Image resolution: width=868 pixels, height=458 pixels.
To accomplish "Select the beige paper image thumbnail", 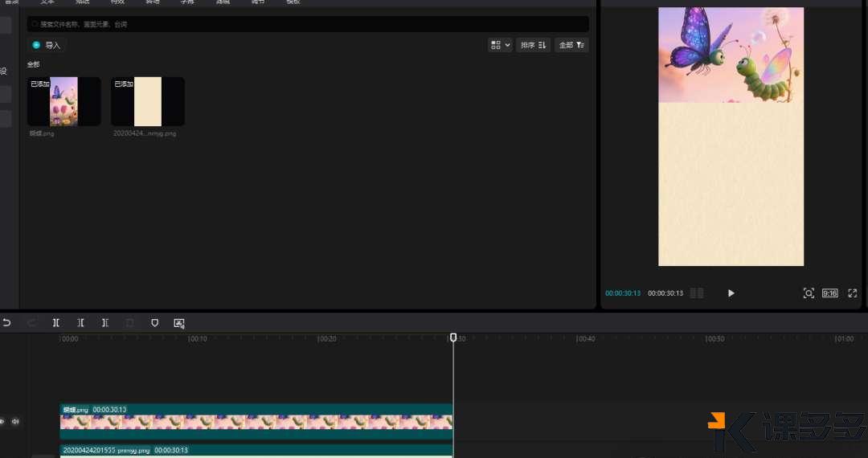I will tap(148, 101).
